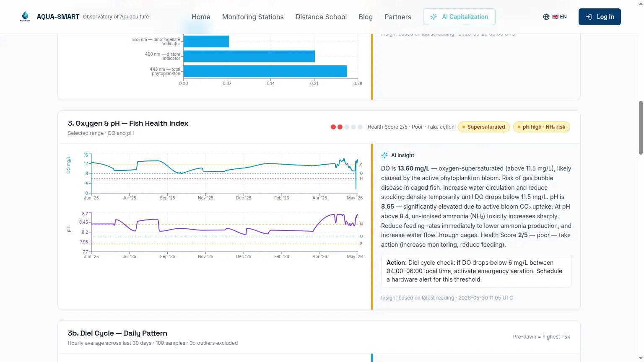The image size is (644, 362).
Task: Click the page vertical scrollbar thumb
Action: click(641, 128)
